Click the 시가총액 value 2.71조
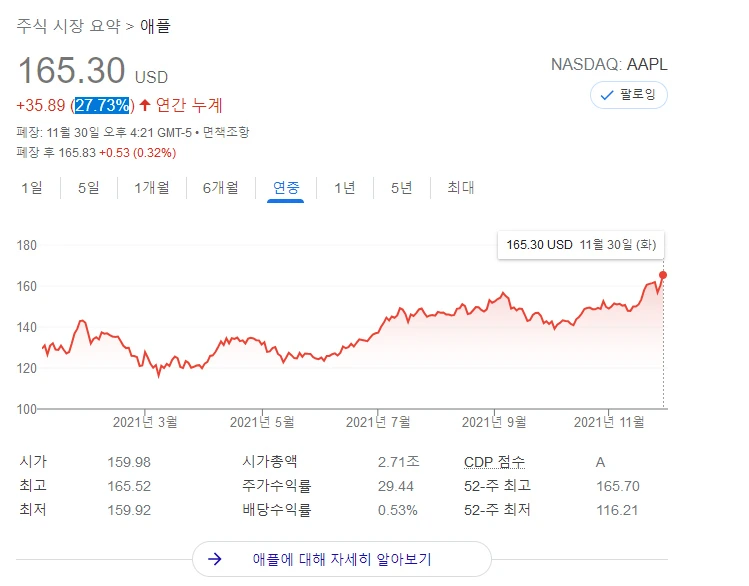 (399, 462)
